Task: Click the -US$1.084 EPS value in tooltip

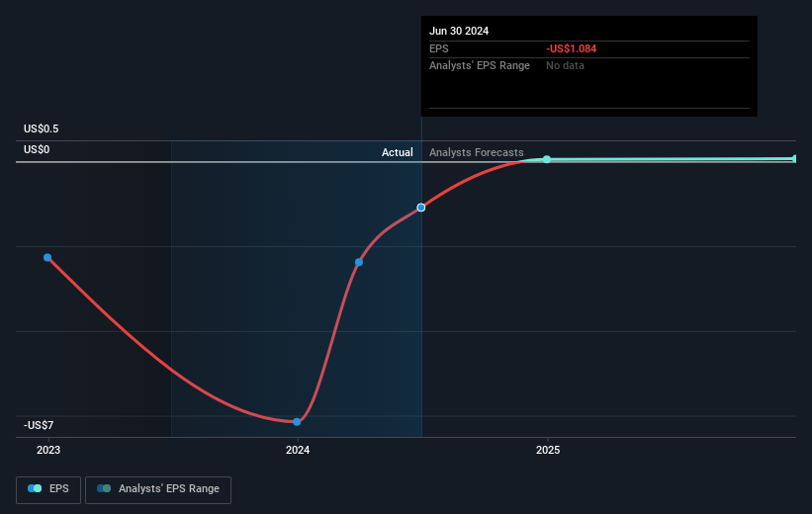Action: (572, 48)
